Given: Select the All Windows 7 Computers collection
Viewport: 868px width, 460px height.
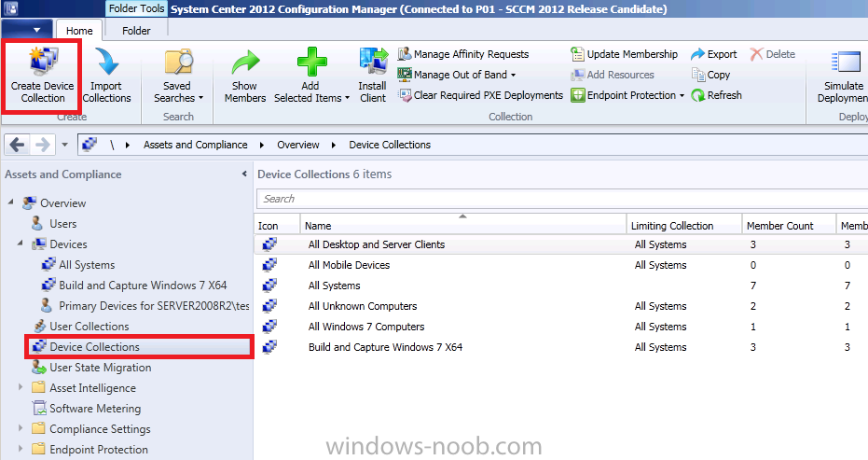Looking at the screenshot, I should (x=561, y=327).
